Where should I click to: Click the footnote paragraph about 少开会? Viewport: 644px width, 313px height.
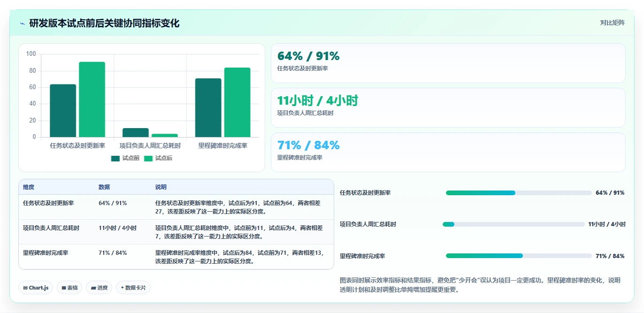click(480, 285)
